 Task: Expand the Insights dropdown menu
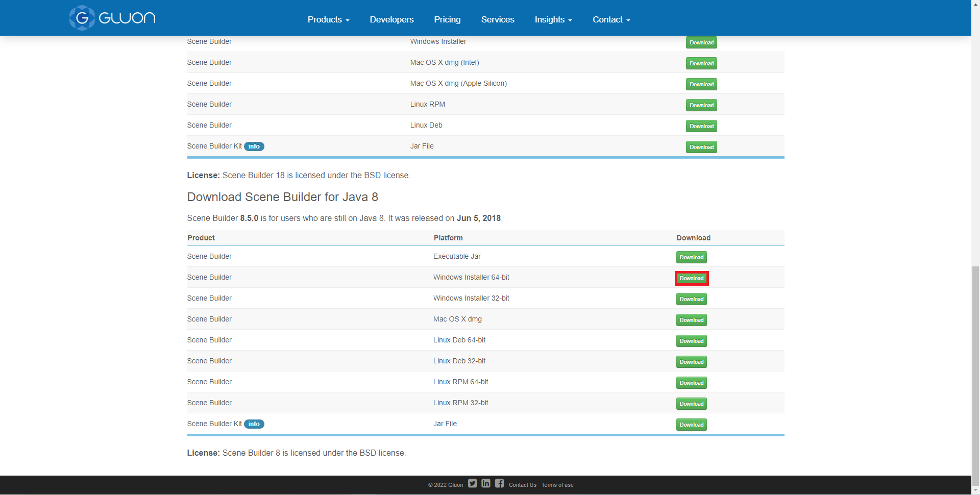click(553, 19)
